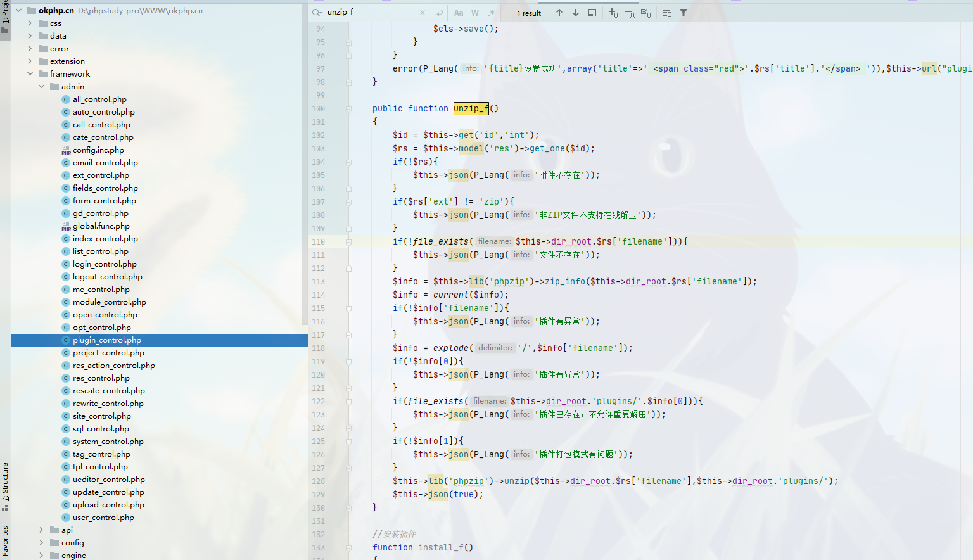
Task: Select all occurrences icon
Action: (646, 13)
